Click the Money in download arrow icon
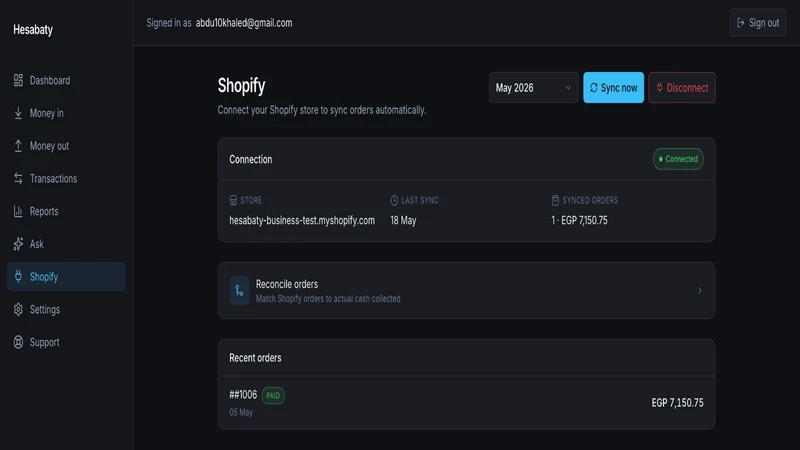Viewport: 800px width, 450px height. pyautogui.click(x=18, y=113)
